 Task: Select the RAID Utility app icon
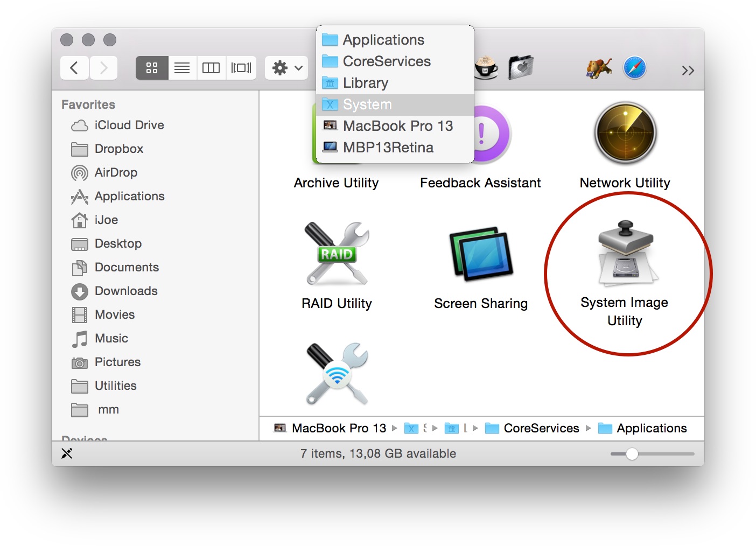coord(337,254)
